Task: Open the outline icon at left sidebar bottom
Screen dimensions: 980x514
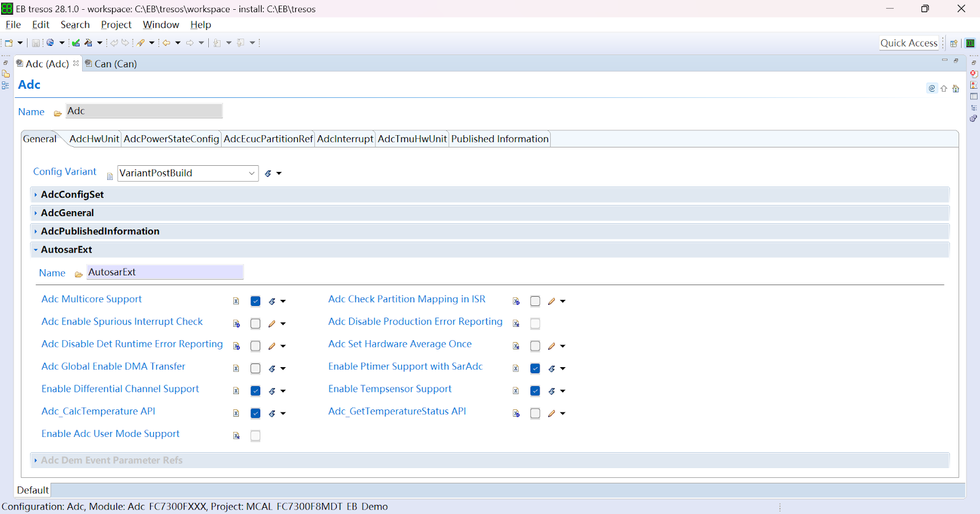Action: [x=6, y=86]
